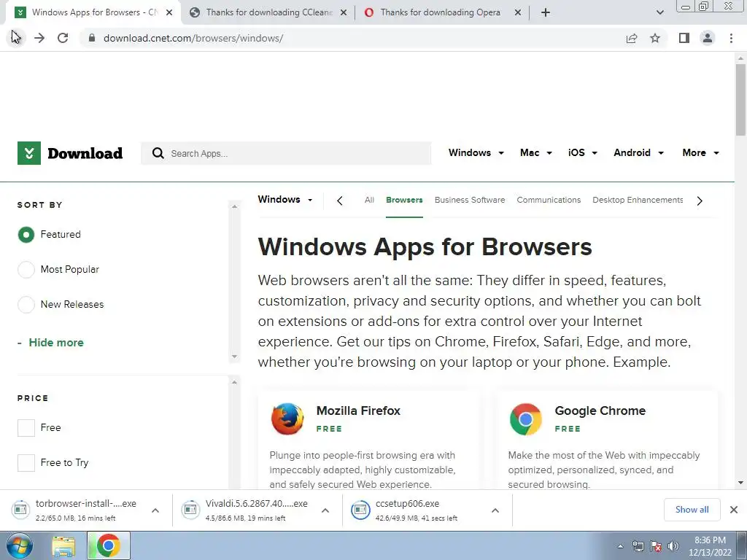
Task: Click the Action Center flag tray icon
Action: tap(656, 546)
